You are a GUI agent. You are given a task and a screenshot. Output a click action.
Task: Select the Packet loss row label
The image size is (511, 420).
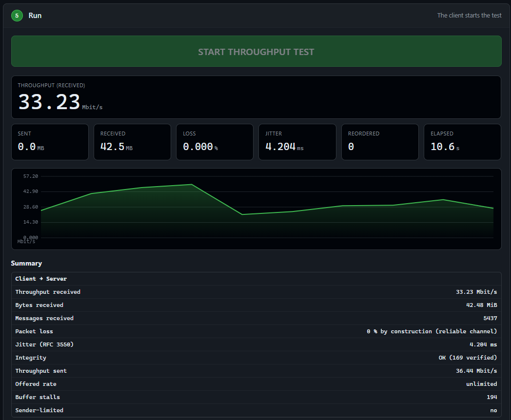click(34, 331)
